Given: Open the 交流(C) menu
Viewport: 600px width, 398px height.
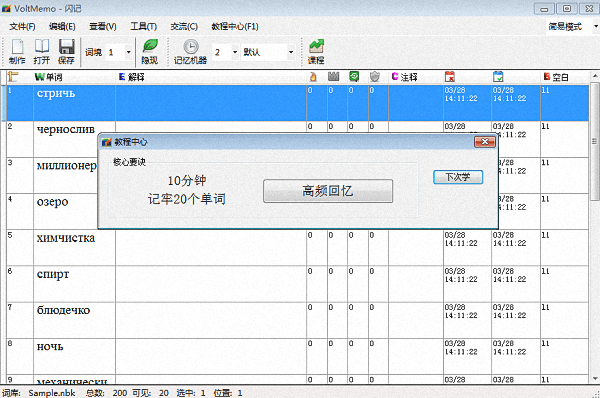Looking at the screenshot, I should 184,26.
